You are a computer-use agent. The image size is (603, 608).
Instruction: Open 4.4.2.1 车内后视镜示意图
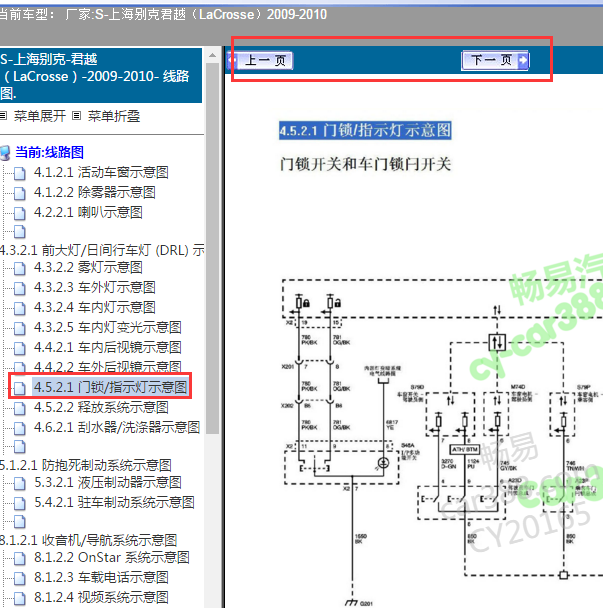click(108, 347)
